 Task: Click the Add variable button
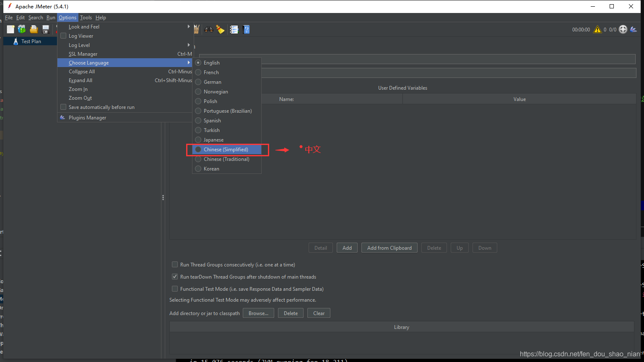[347, 248]
